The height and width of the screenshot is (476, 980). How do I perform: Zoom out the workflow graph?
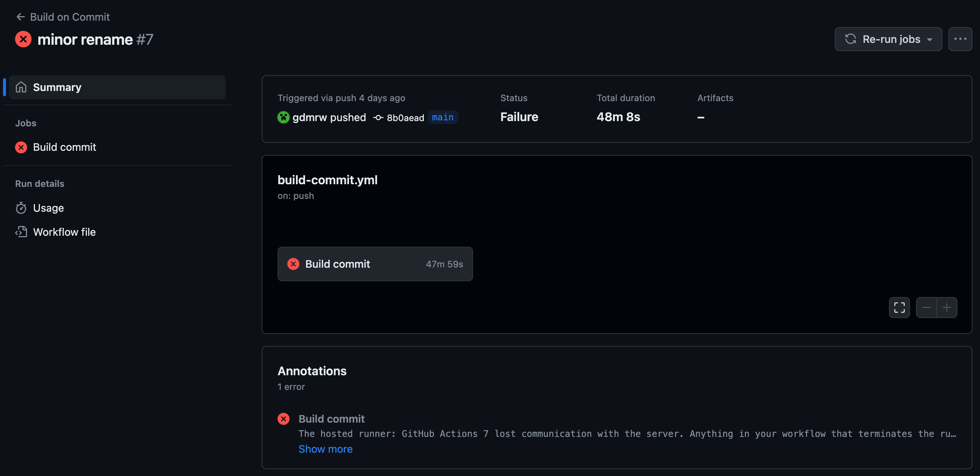pos(926,308)
